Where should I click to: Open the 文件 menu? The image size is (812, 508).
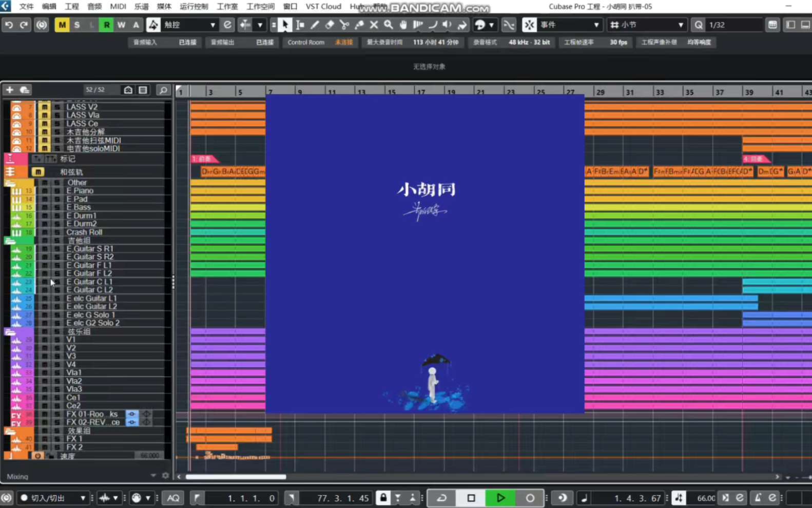tap(26, 6)
